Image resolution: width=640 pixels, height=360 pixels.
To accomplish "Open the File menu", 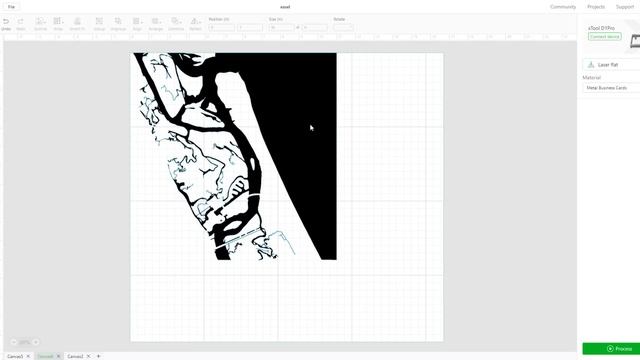I will click(11, 7).
